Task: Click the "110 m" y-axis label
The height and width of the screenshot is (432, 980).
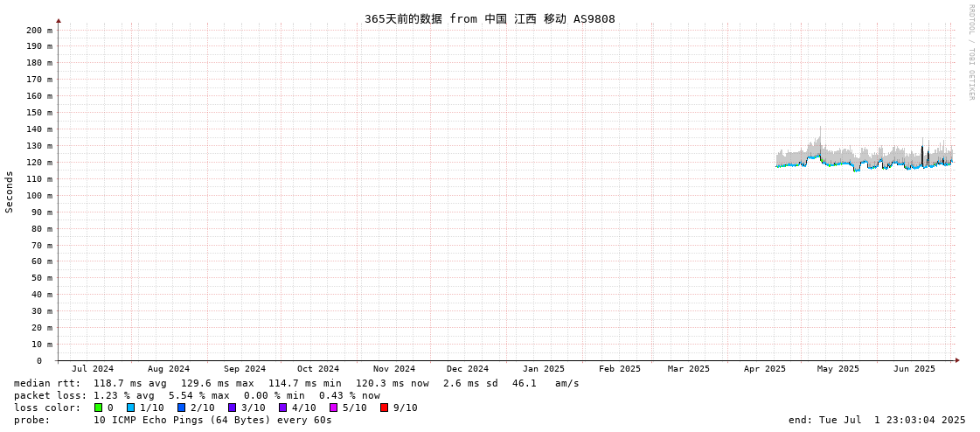Action: 39,178
